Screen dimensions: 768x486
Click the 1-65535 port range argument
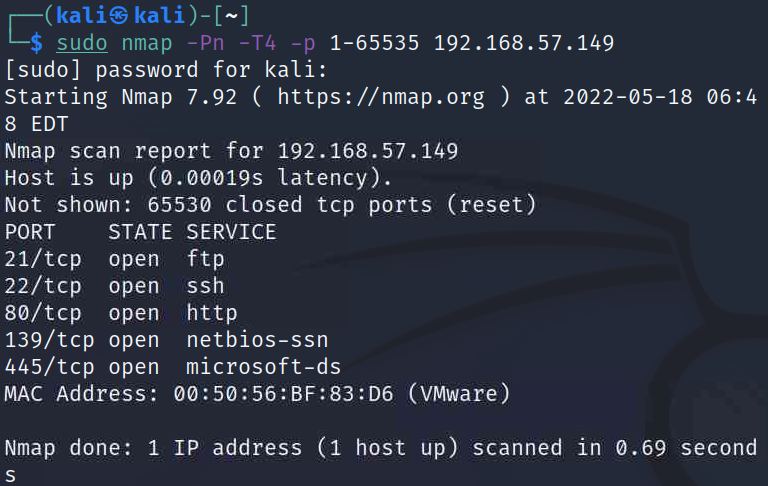(374, 43)
